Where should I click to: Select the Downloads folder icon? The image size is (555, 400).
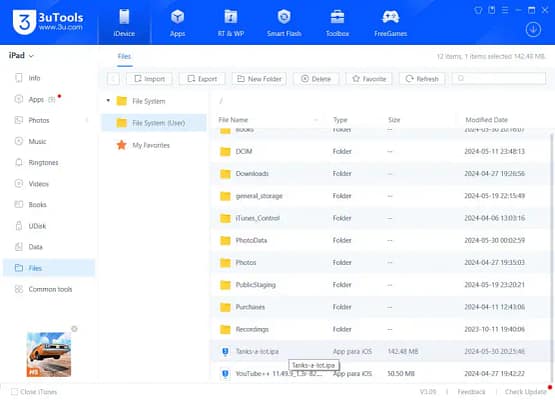[225, 174]
